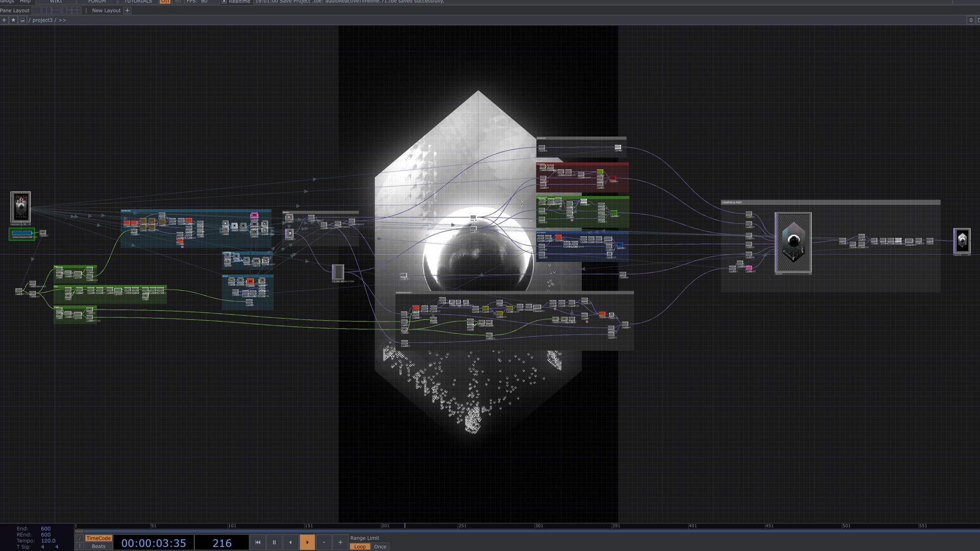Image resolution: width=980 pixels, height=551 pixels.
Task: Enable Loop range limit mode
Action: click(359, 546)
